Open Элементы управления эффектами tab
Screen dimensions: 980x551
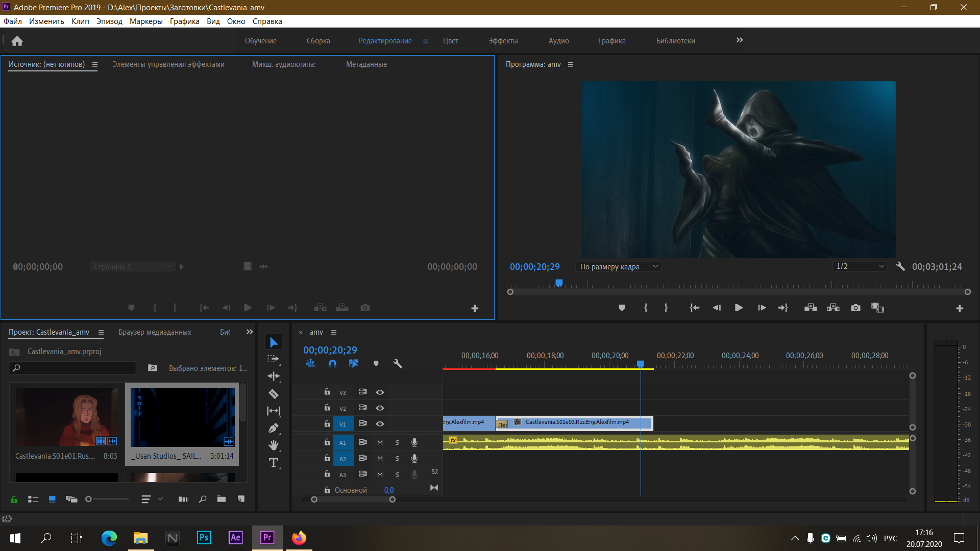168,64
